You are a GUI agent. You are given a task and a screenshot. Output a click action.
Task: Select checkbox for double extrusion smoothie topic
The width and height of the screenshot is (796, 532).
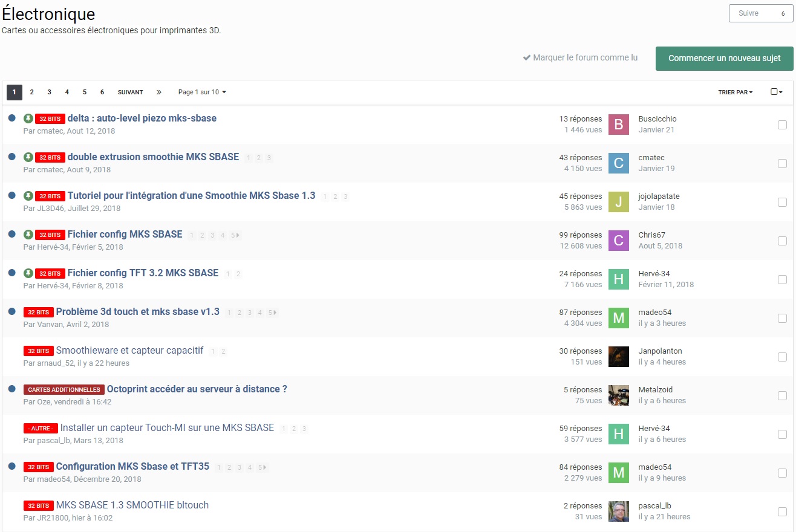tap(782, 163)
